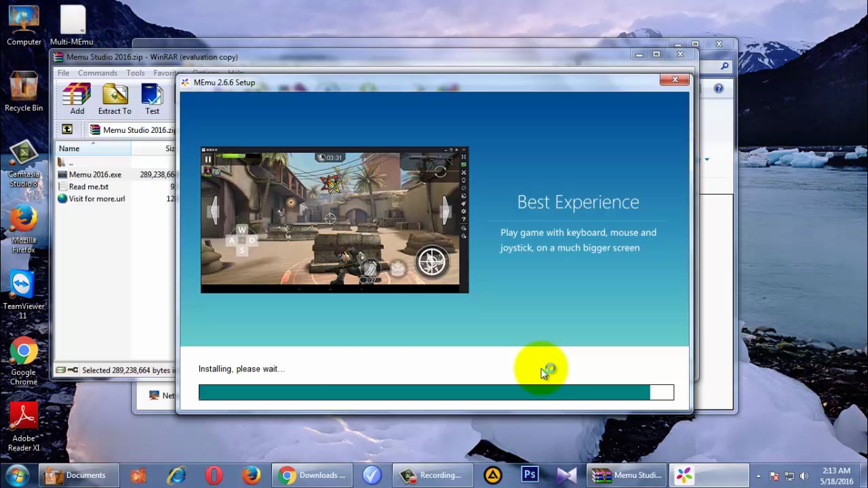Open the Computer desktop icon
Image resolution: width=868 pixels, height=488 pixels.
pyautogui.click(x=24, y=26)
